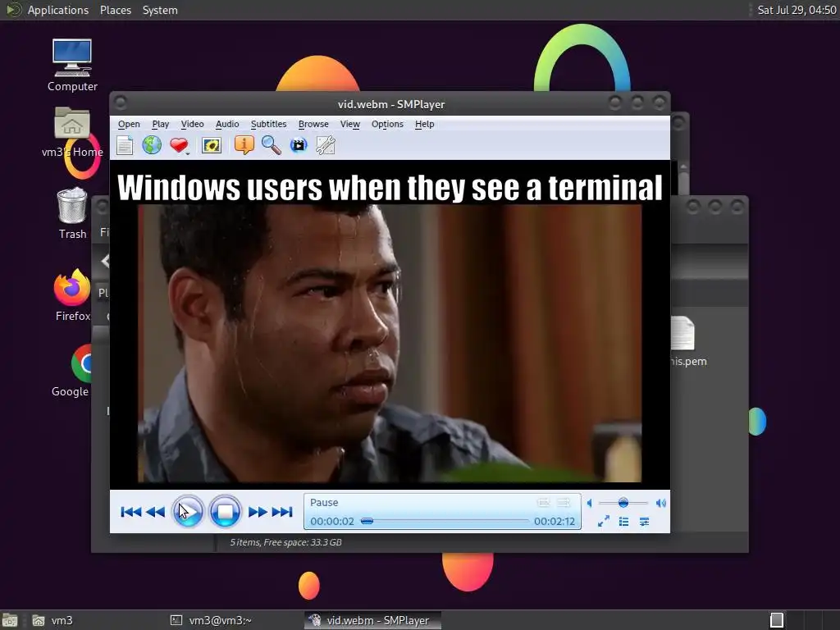
Task: Click the magnifying glass search icon
Action: [x=271, y=145]
